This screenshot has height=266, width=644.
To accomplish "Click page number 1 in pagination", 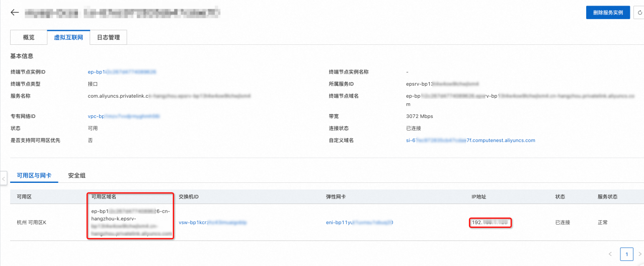I will (626, 254).
